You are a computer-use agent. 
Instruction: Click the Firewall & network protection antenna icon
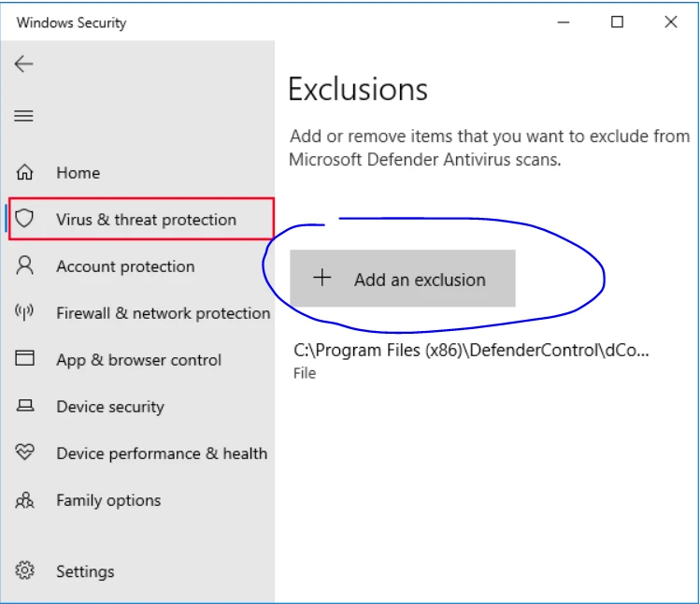25,313
